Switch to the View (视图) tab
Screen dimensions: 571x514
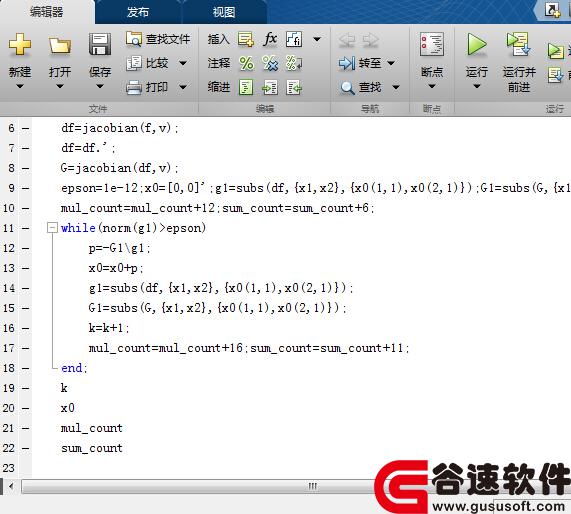coord(224,12)
